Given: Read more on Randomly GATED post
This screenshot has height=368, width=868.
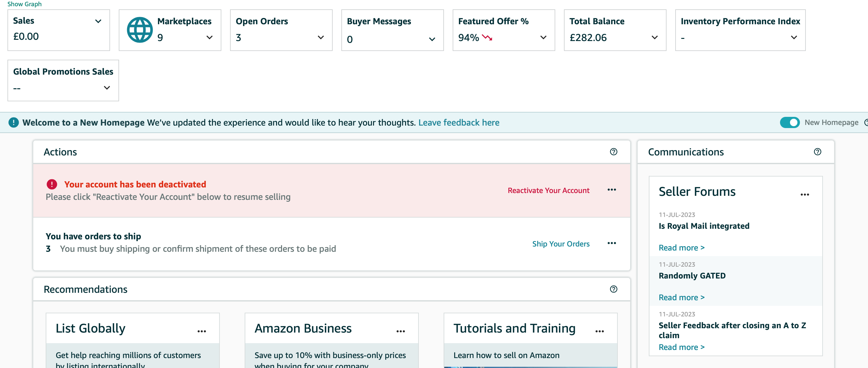Looking at the screenshot, I should click(681, 297).
